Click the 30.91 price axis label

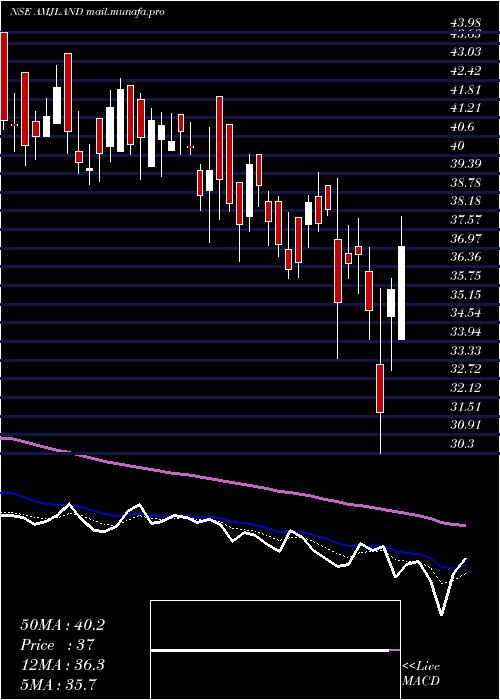[x=466, y=425]
